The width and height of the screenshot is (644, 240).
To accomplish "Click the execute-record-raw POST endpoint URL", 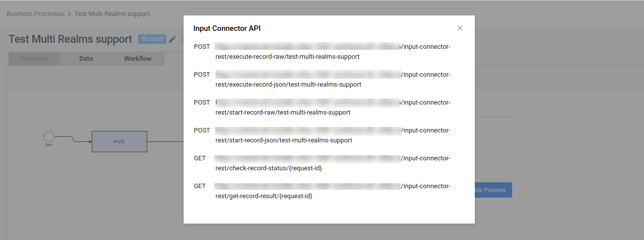I will pos(333,52).
